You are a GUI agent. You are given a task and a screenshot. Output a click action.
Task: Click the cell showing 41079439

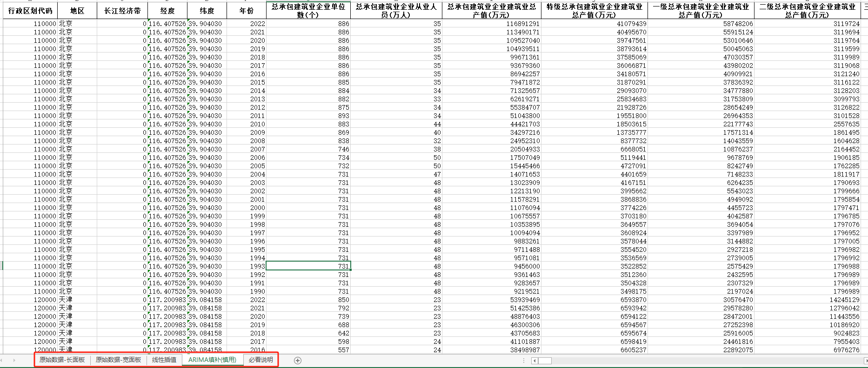pos(594,24)
